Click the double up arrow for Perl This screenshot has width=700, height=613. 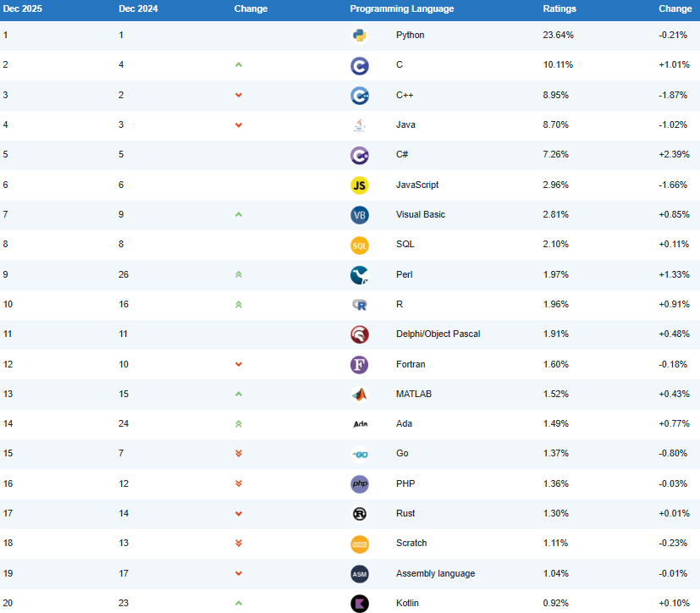coord(239,274)
